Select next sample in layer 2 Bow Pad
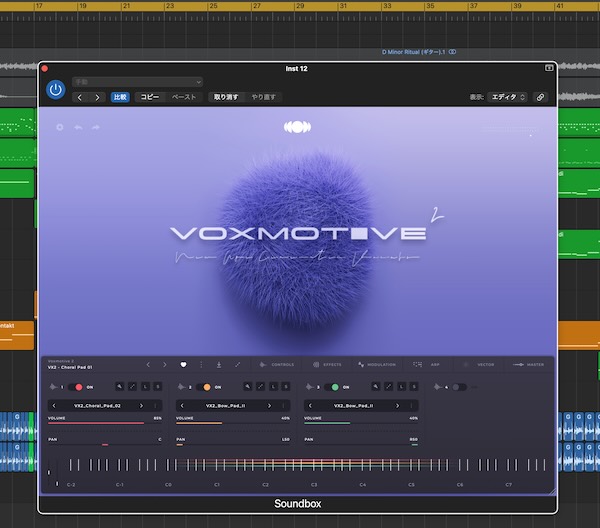 269,406
